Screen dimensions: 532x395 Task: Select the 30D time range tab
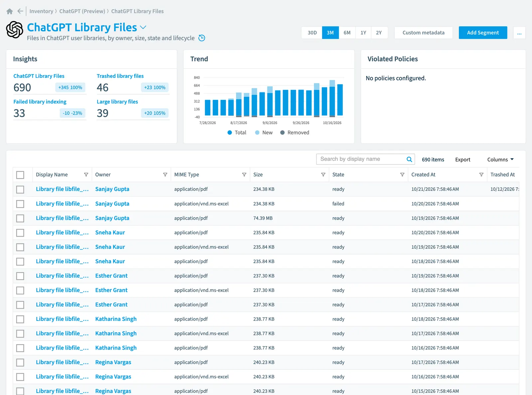(x=312, y=33)
